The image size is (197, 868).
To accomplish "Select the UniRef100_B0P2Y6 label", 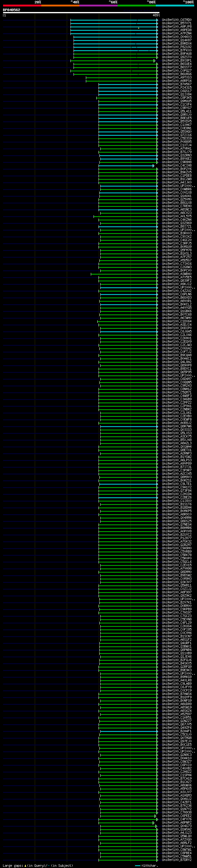I will (x=176, y=169).
